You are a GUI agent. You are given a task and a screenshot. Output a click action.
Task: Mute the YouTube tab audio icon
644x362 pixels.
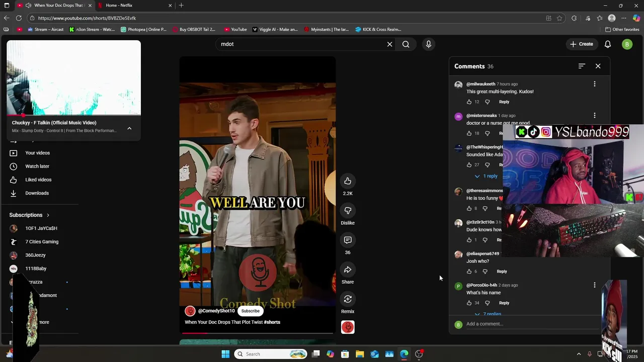pyautogui.click(x=28, y=6)
